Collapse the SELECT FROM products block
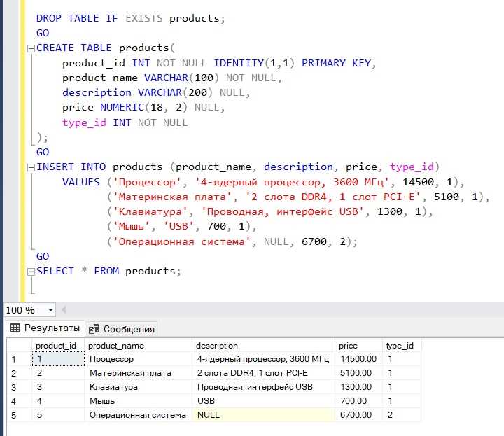This screenshot has width=504, height=436. [x=31, y=272]
